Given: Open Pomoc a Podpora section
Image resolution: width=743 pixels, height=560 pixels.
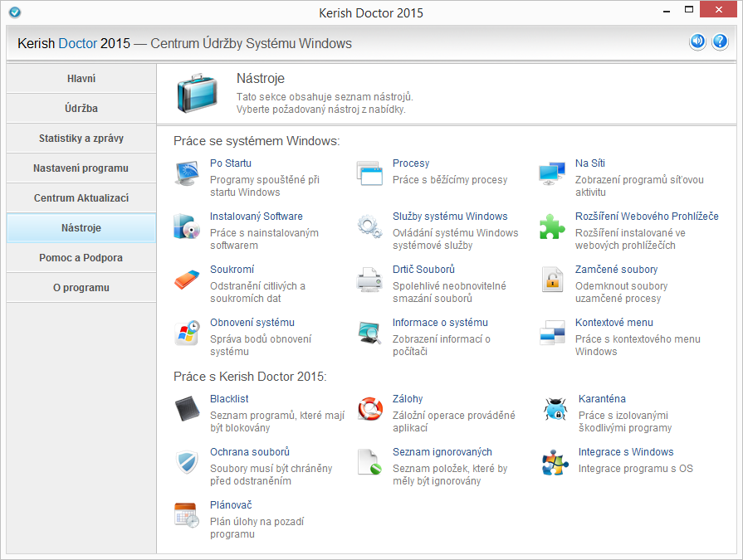Looking at the screenshot, I should [81, 257].
